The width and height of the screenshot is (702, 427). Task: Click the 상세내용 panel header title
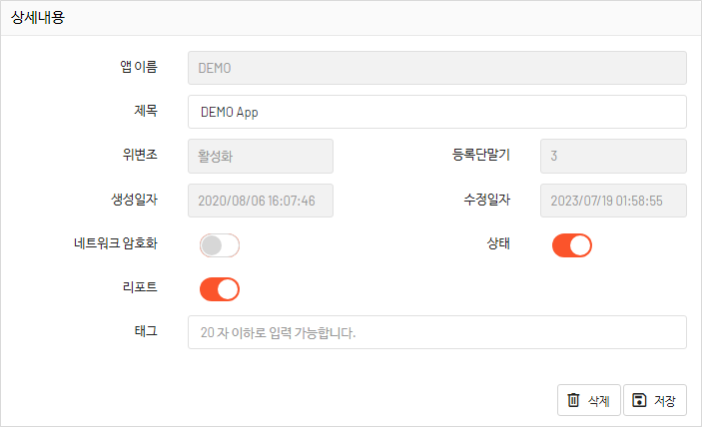point(38,17)
